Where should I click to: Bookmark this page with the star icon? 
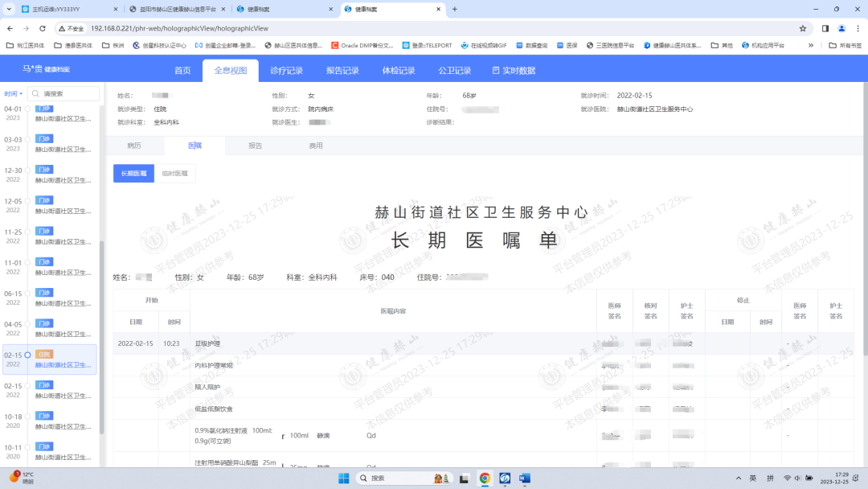click(x=803, y=28)
